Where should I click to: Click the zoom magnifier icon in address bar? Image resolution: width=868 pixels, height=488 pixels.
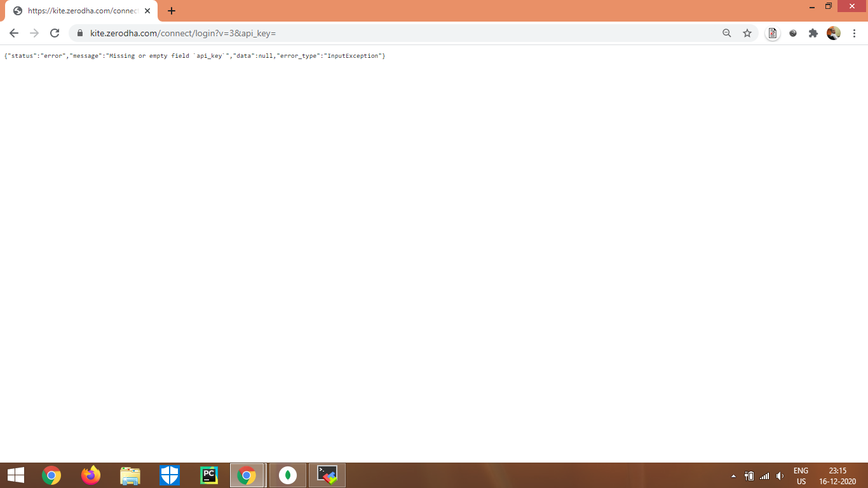click(x=727, y=33)
